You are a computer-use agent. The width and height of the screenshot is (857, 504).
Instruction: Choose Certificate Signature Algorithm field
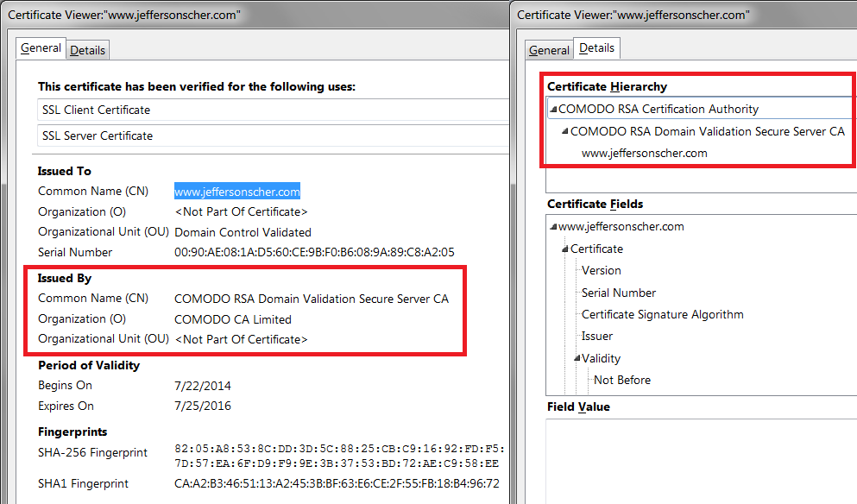pos(662,314)
